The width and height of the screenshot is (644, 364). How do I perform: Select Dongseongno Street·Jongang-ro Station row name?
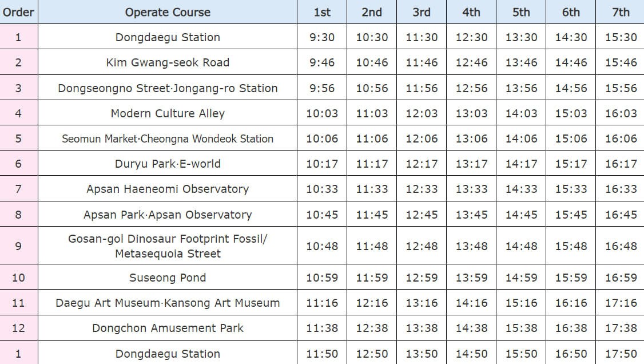point(168,88)
